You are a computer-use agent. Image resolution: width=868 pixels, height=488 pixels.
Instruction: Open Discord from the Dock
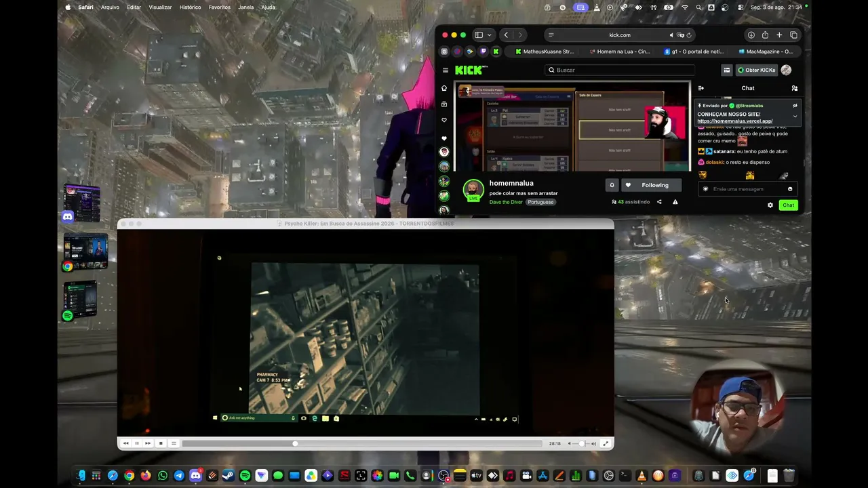coord(195,476)
